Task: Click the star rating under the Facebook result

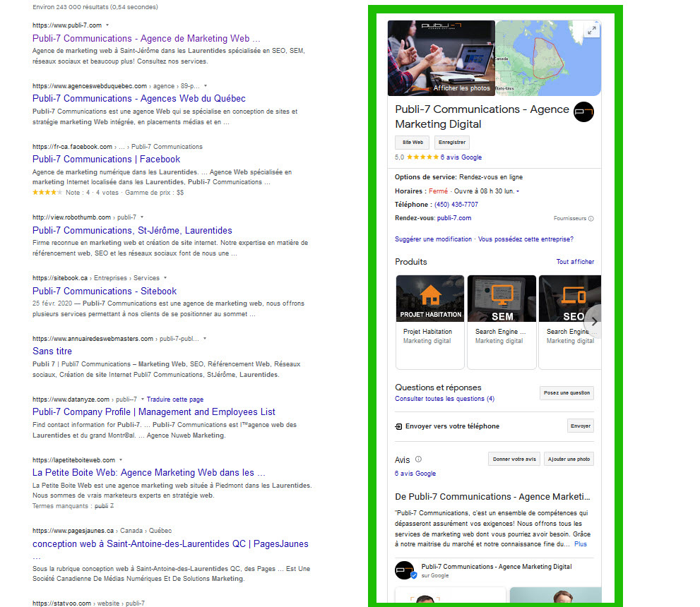Action: coord(47,192)
